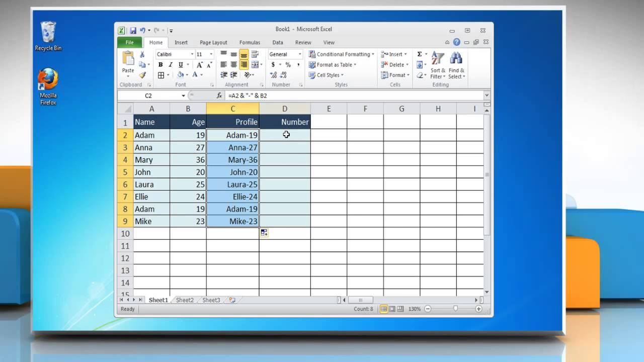Image resolution: width=644 pixels, height=362 pixels.
Task: Undo the last action
Action: click(142, 30)
